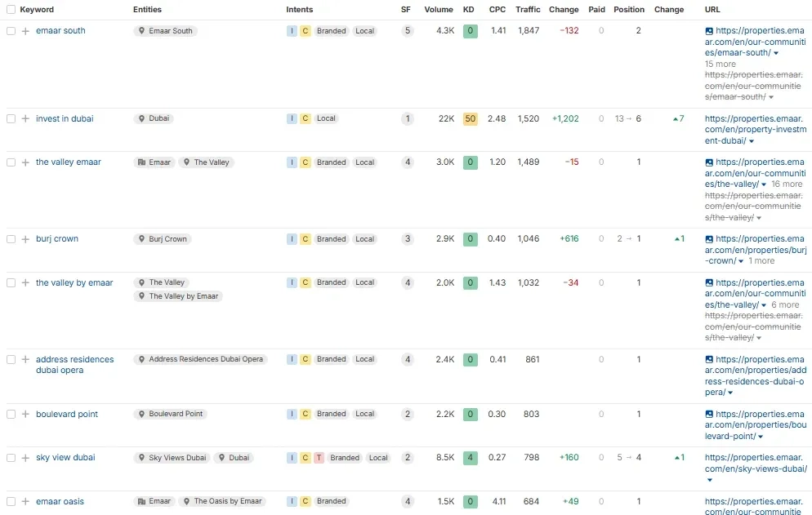Click 'Burj Crown' entity tag
This screenshot has width=812, height=515.
pyautogui.click(x=163, y=239)
